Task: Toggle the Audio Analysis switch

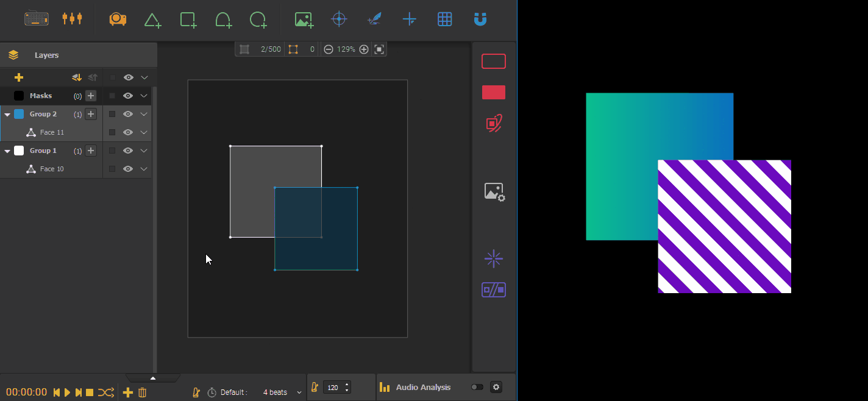Action: [477, 387]
